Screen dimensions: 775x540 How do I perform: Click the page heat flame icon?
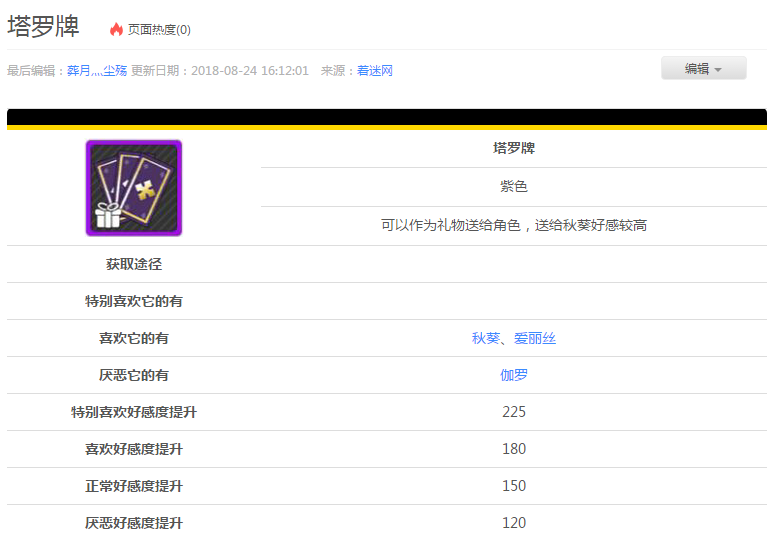click(116, 30)
